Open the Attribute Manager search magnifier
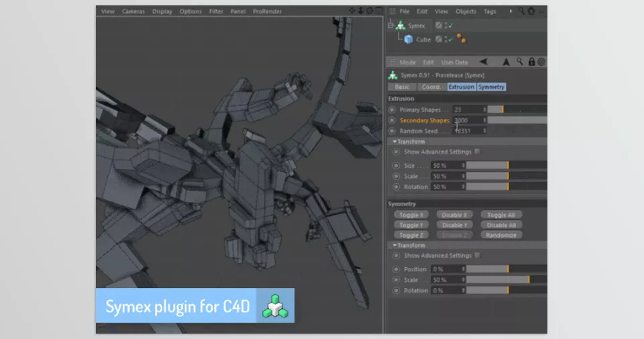This screenshot has width=644, height=339. point(520,62)
